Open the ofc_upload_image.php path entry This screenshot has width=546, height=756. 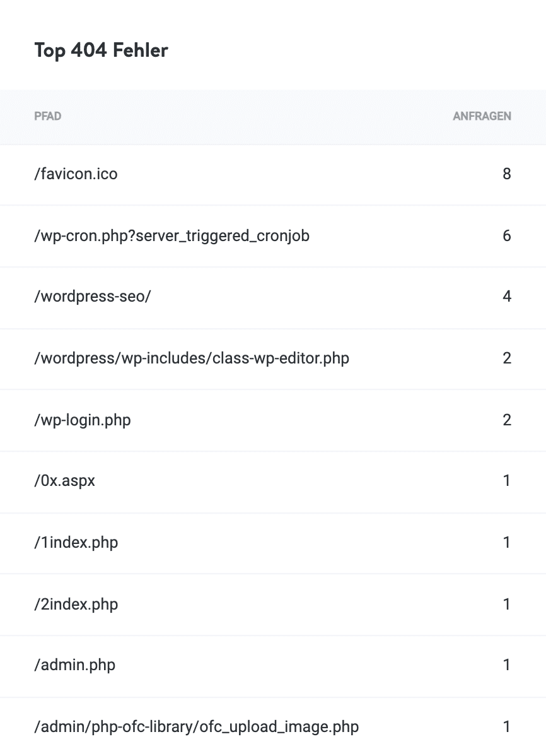tap(196, 726)
